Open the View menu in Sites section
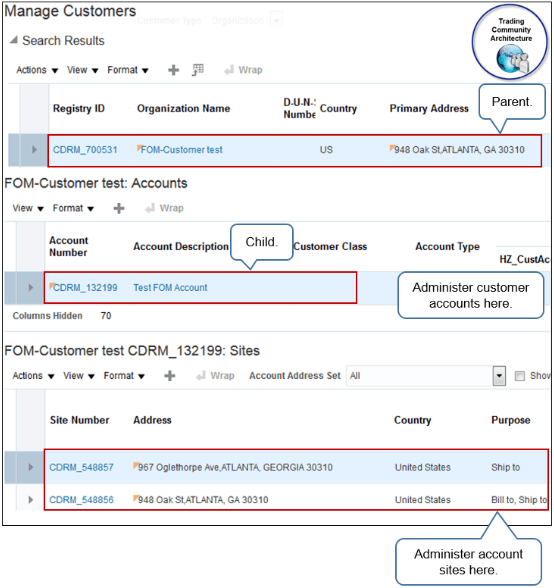 [79, 376]
